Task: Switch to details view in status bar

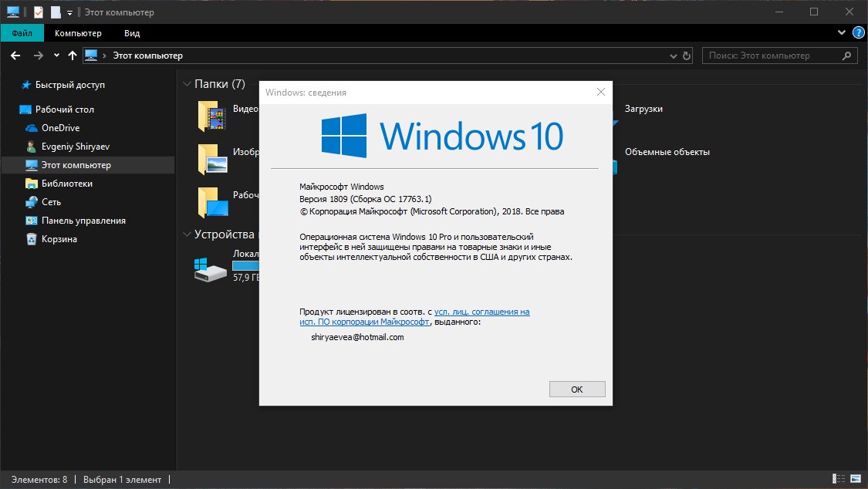Action: (x=839, y=478)
